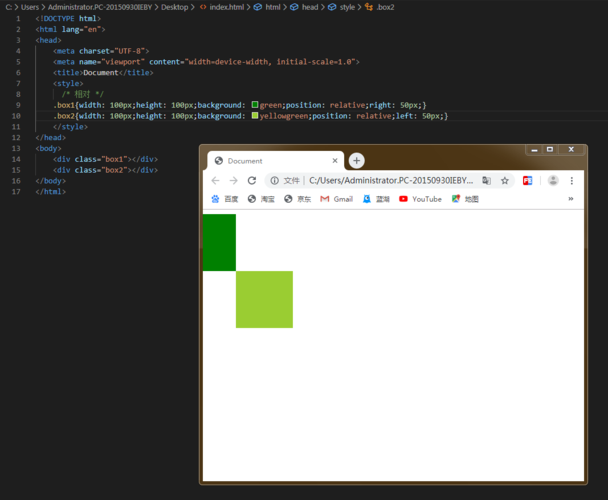This screenshot has width=608, height=500.
Task: Open Gmail bookmark
Action: click(x=337, y=199)
